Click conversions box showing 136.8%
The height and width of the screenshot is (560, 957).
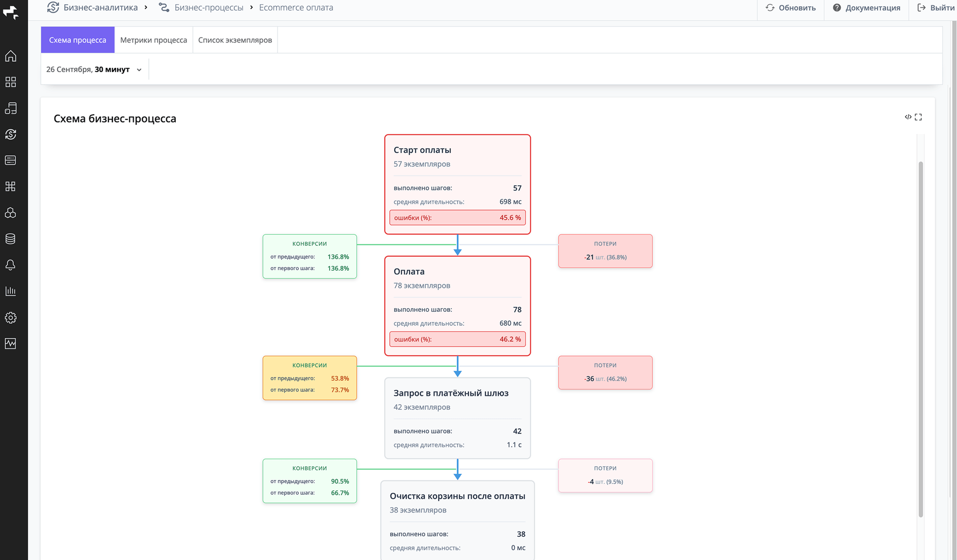tap(310, 257)
